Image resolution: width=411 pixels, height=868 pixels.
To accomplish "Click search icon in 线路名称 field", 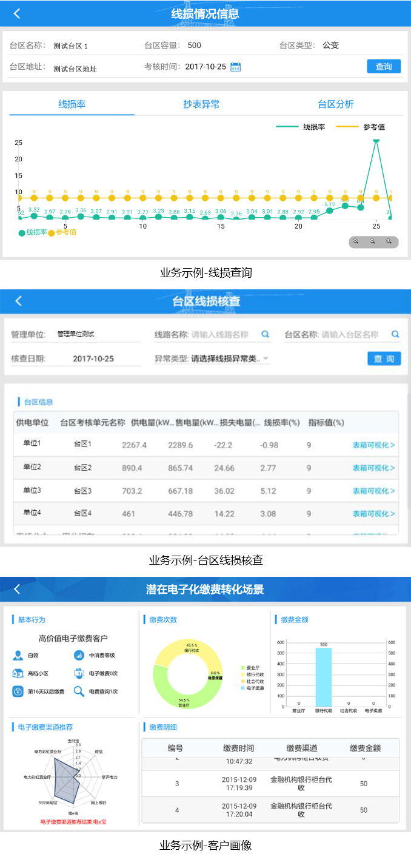I will (265, 334).
